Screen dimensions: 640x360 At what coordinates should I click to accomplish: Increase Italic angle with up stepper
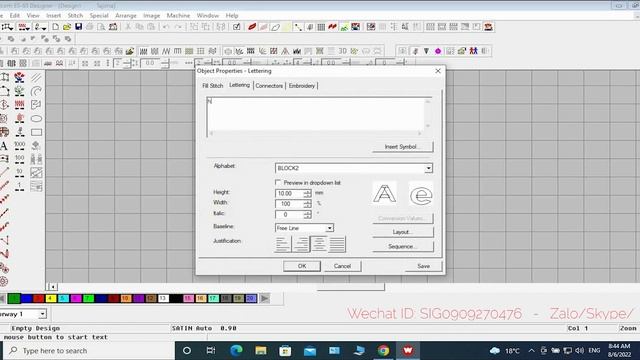(x=307, y=212)
